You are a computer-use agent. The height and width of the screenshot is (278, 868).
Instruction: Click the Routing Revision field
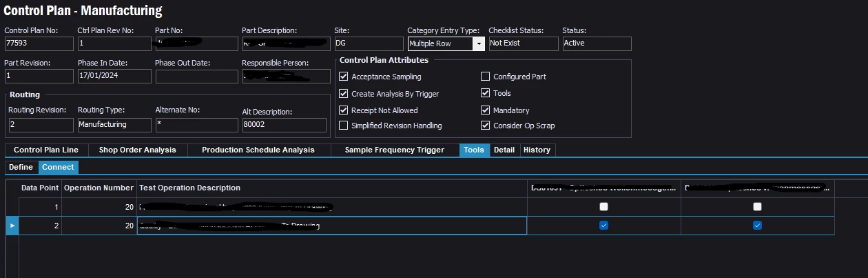point(41,125)
